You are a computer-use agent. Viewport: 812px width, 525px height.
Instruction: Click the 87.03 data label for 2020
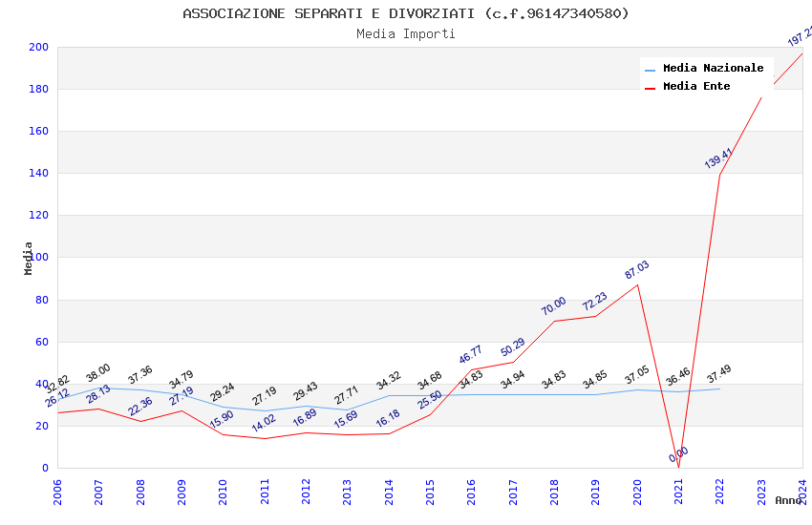[636, 270]
